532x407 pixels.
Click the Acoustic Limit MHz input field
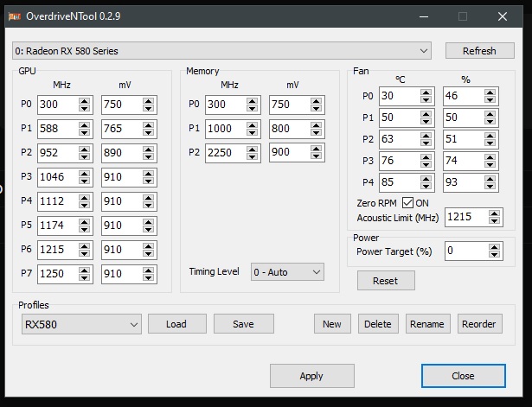(465, 217)
